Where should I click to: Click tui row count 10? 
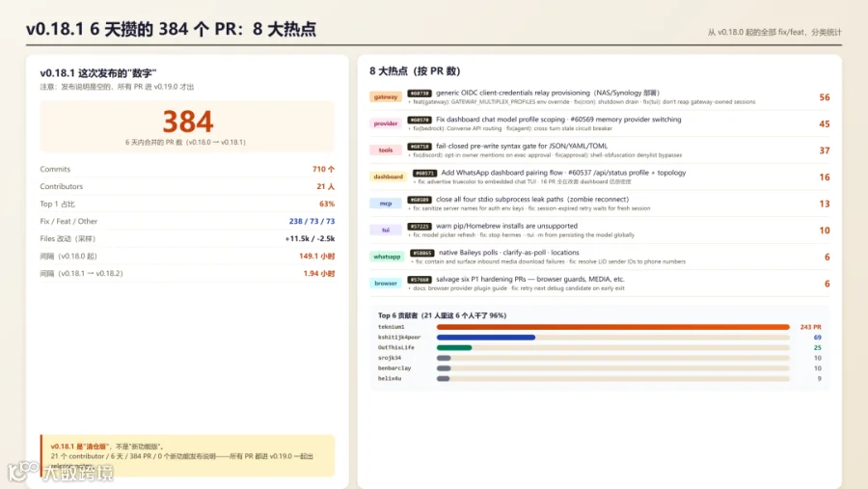[825, 230]
